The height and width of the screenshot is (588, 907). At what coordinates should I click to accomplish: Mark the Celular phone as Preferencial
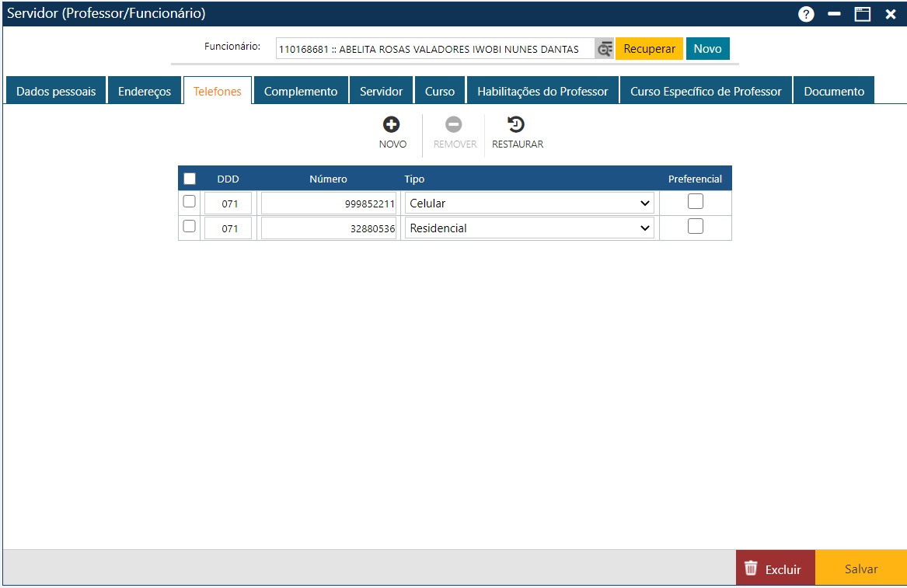(696, 202)
